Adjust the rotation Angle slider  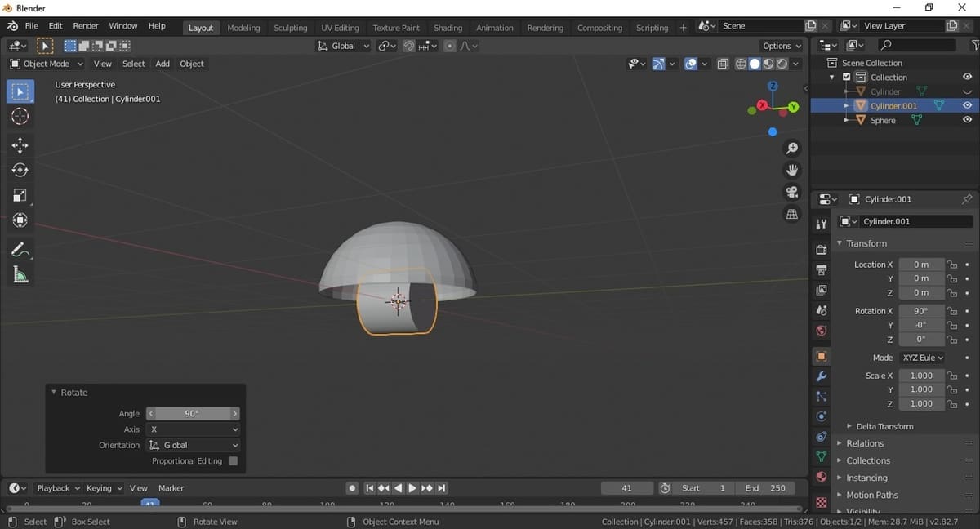tap(193, 414)
